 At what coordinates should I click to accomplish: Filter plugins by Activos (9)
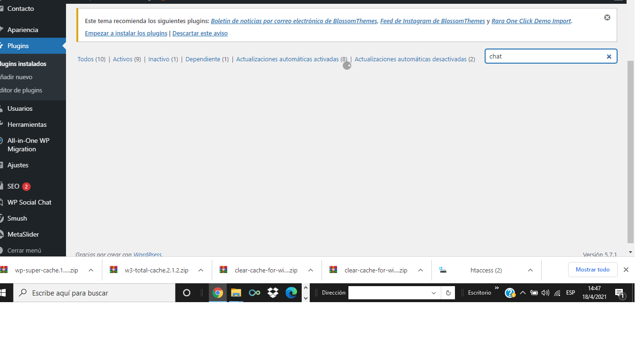127,59
